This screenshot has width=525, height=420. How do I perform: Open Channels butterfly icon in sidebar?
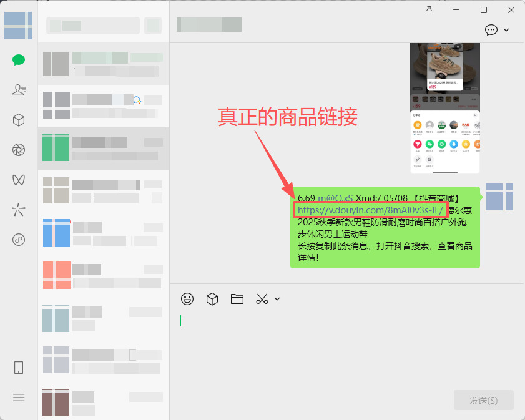19,180
